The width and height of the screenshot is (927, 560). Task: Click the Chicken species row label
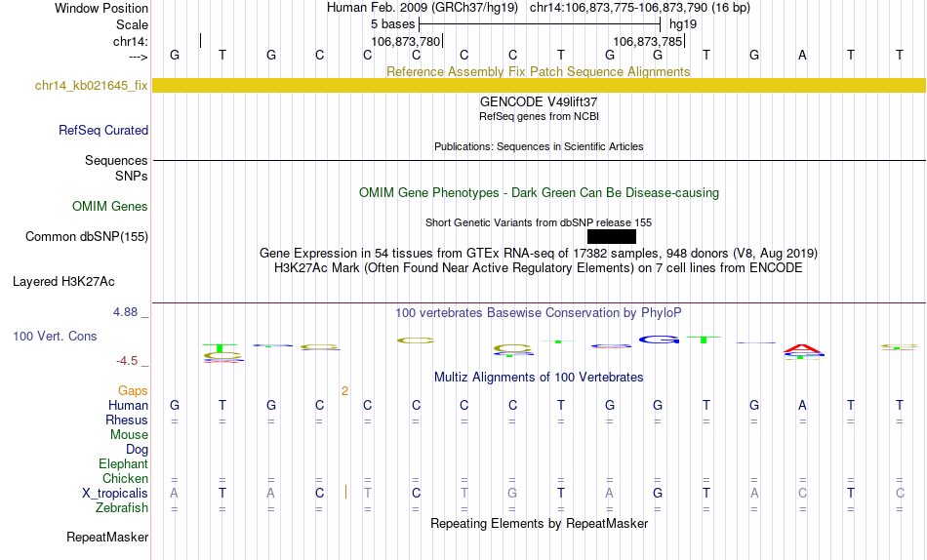tap(125, 478)
